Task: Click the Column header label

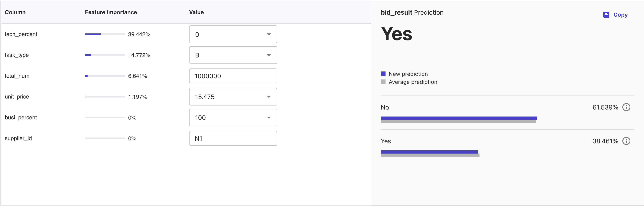Action: coord(15,12)
